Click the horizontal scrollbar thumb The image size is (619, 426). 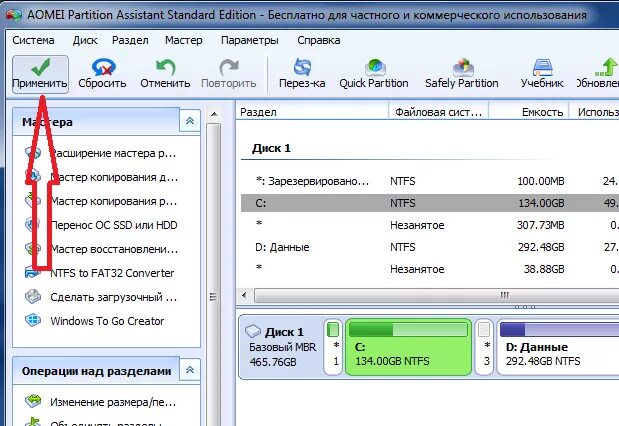coord(437,295)
